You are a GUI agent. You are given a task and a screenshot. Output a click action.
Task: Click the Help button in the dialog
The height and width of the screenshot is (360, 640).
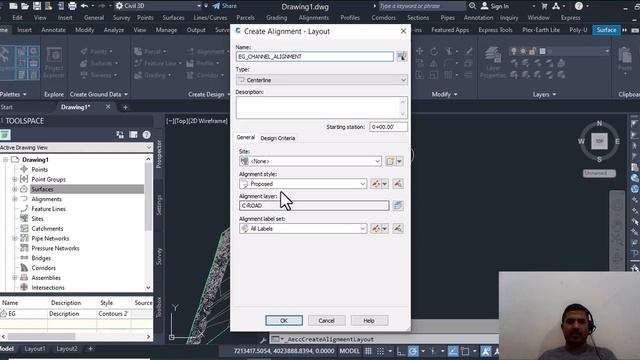pyautogui.click(x=369, y=320)
